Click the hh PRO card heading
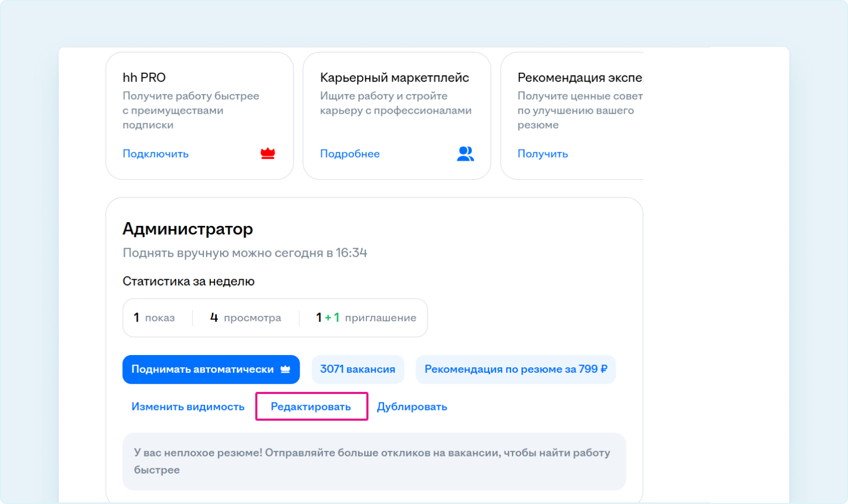This screenshot has width=848, height=504. [144, 78]
